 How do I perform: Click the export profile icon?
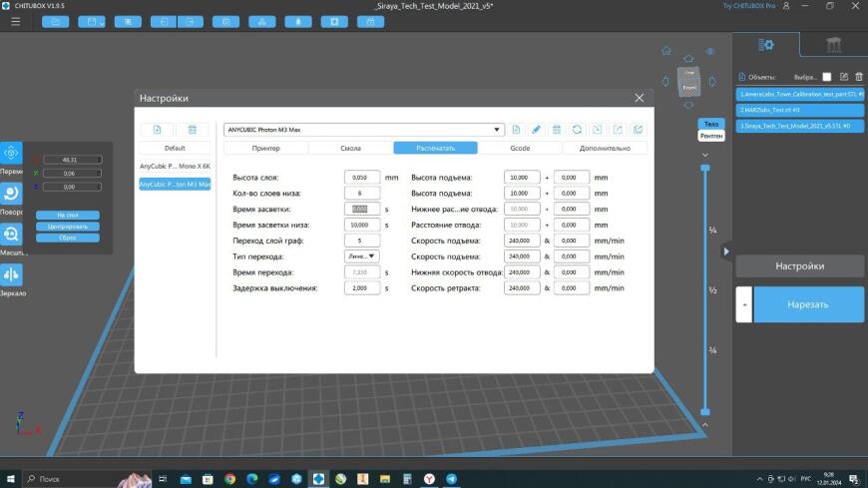click(x=618, y=130)
